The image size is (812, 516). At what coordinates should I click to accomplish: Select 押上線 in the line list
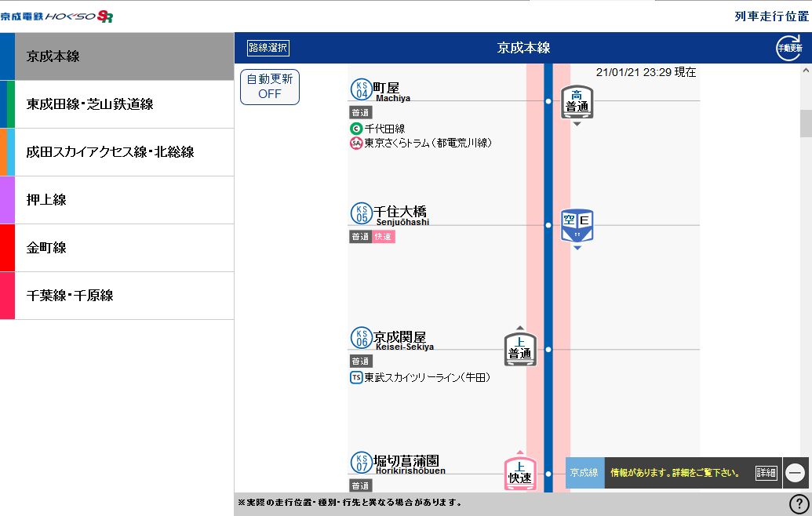click(x=117, y=200)
